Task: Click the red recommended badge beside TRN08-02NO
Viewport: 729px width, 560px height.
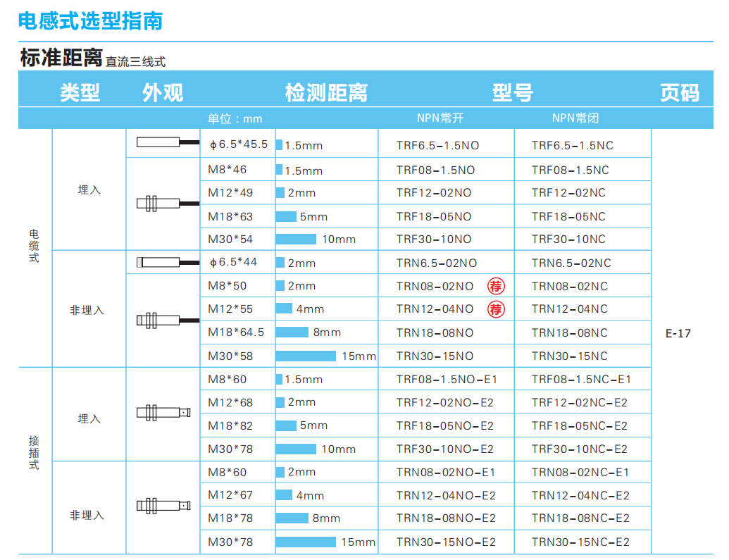Action: point(497,286)
